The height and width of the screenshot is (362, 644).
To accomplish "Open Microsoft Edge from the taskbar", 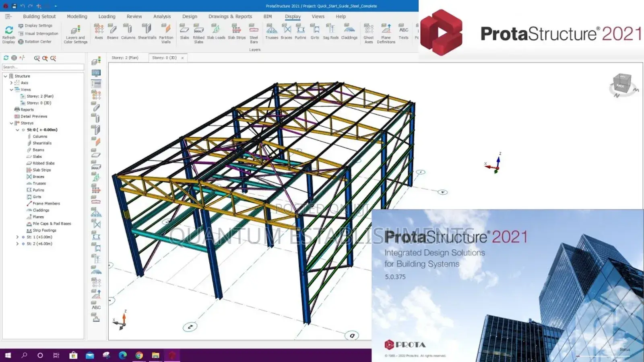I will point(122,355).
